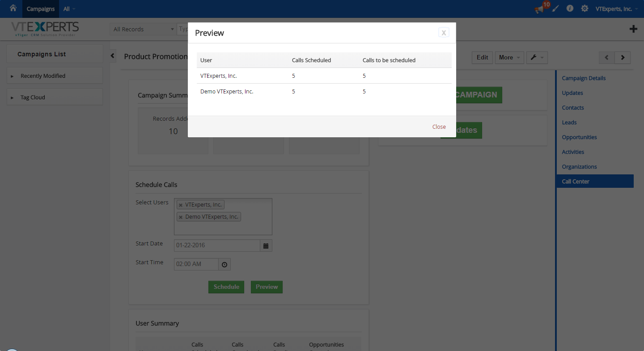The image size is (644, 351).
Task: Click the VTExperts logo
Action: pyautogui.click(x=45, y=29)
